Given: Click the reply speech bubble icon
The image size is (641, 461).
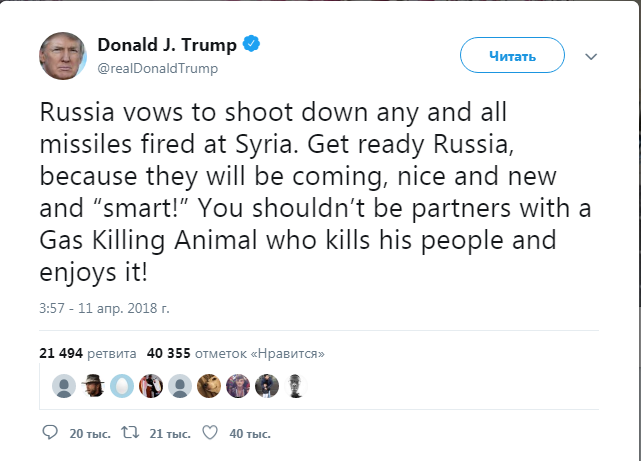Looking at the screenshot, I should [50, 434].
